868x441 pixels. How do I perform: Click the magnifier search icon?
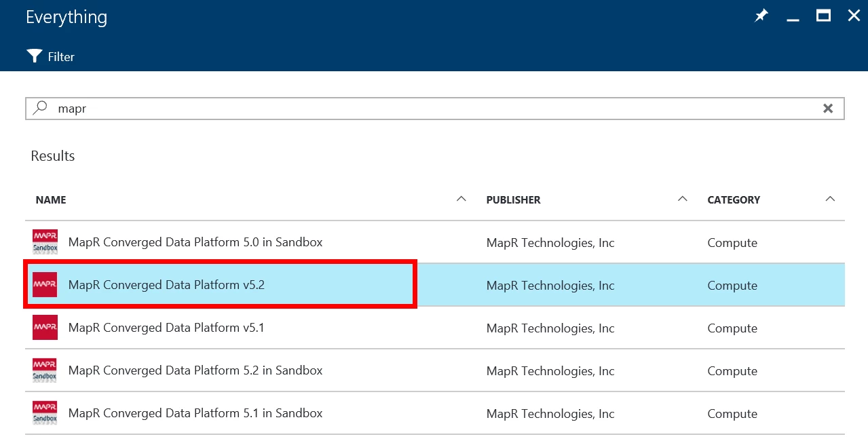coord(41,108)
